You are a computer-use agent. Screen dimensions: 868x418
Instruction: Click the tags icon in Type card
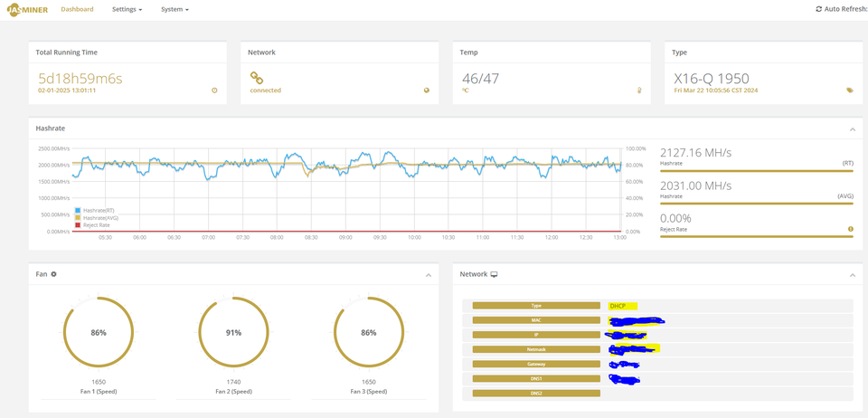point(850,90)
